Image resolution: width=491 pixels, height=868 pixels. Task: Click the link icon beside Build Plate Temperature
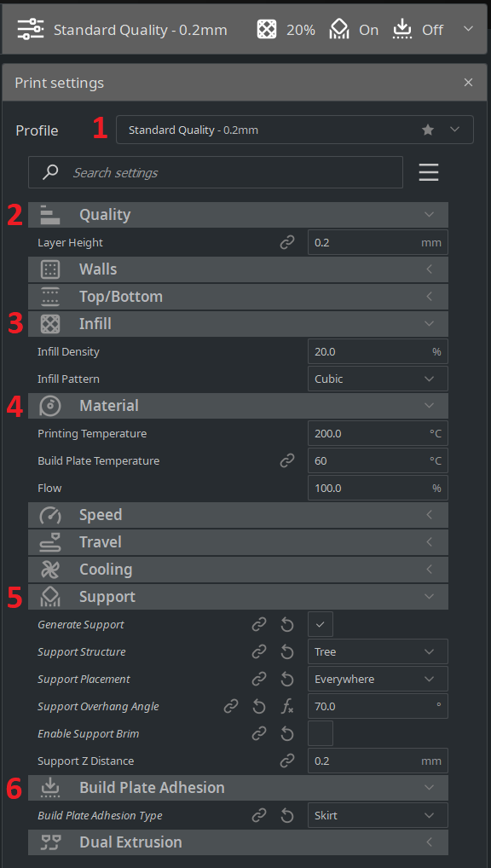tap(286, 460)
